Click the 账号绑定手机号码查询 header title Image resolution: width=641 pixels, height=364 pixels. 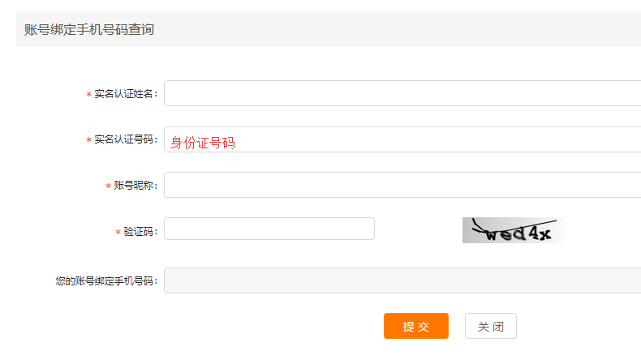click(x=89, y=29)
